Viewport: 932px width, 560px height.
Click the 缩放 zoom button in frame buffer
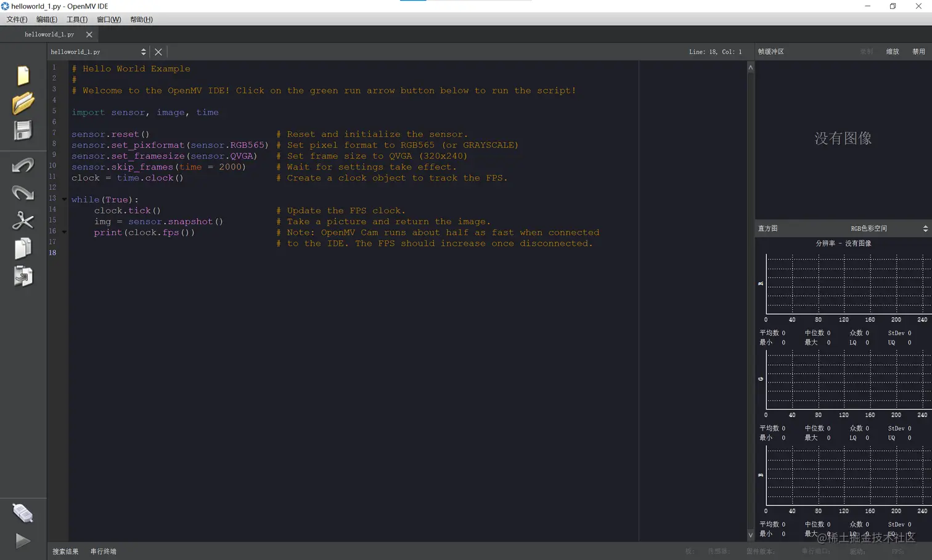pyautogui.click(x=893, y=52)
